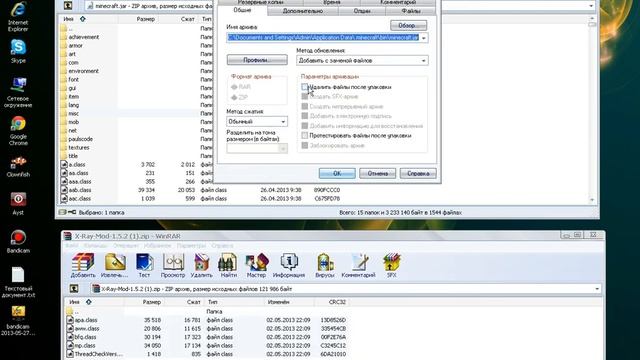The height and width of the screenshot is (360, 640).
Task: Click the Извлечь toolbar icon in X-Ray-Mod window
Action: [x=115, y=265]
